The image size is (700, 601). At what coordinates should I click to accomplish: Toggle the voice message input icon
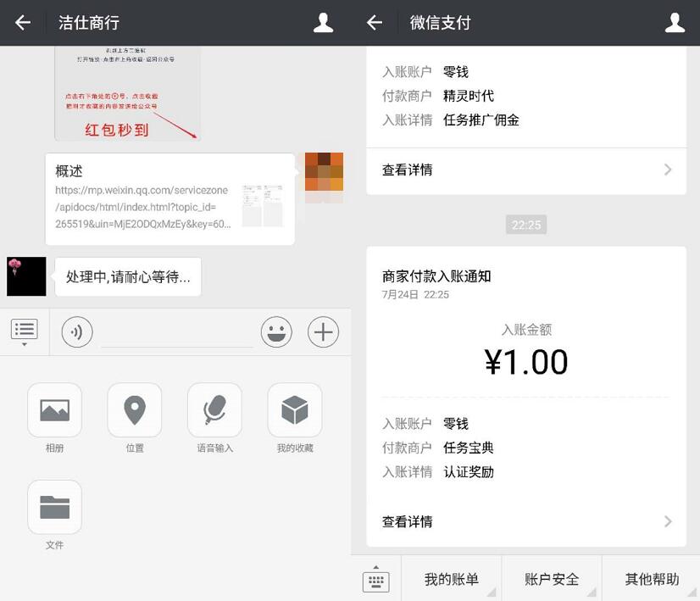coord(77,331)
